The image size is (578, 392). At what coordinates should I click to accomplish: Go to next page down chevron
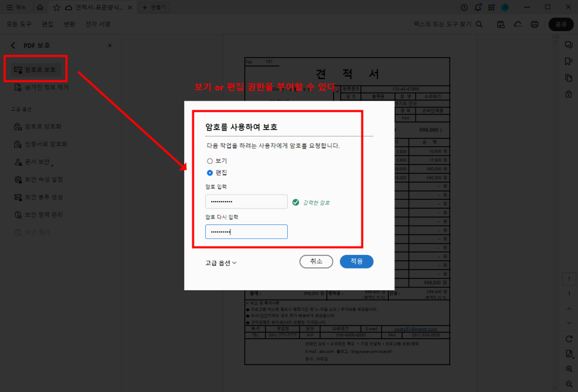coord(569,323)
